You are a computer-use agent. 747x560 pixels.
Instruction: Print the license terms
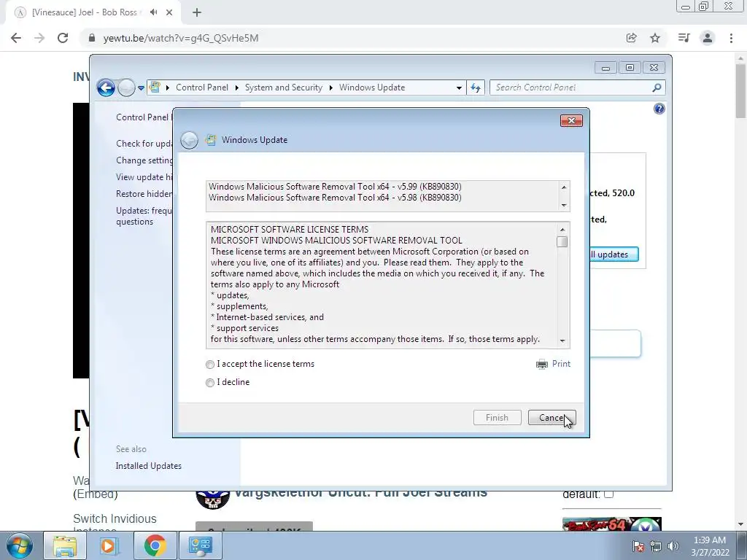click(561, 364)
